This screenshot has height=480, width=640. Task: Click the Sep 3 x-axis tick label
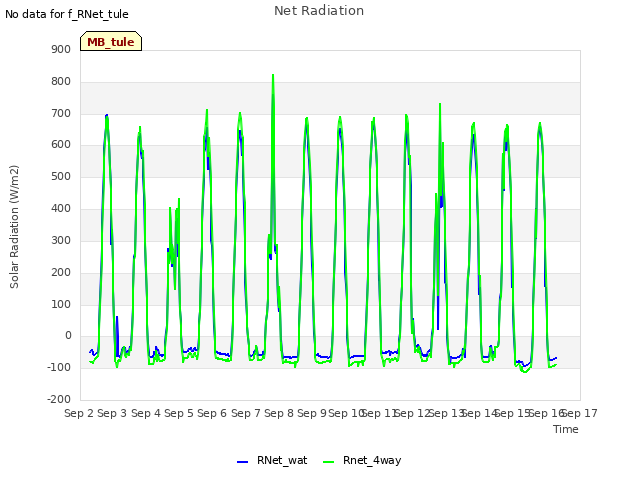coord(112,413)
